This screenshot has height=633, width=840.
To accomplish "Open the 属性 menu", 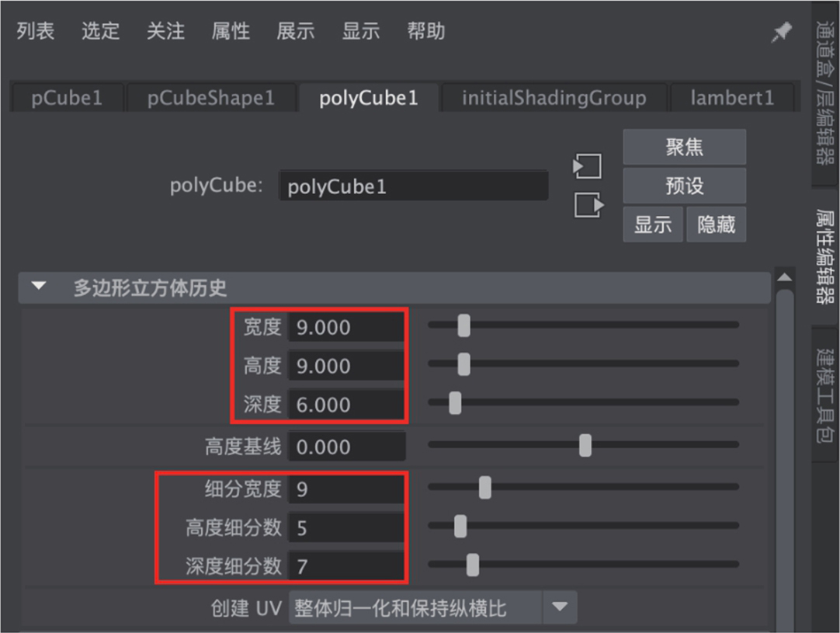I will click(231, 31).
